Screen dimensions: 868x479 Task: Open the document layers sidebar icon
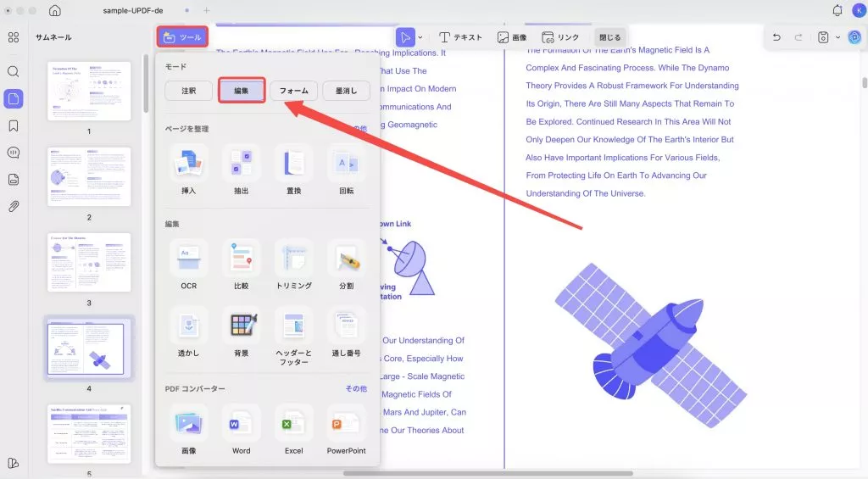tap(14, 179)
